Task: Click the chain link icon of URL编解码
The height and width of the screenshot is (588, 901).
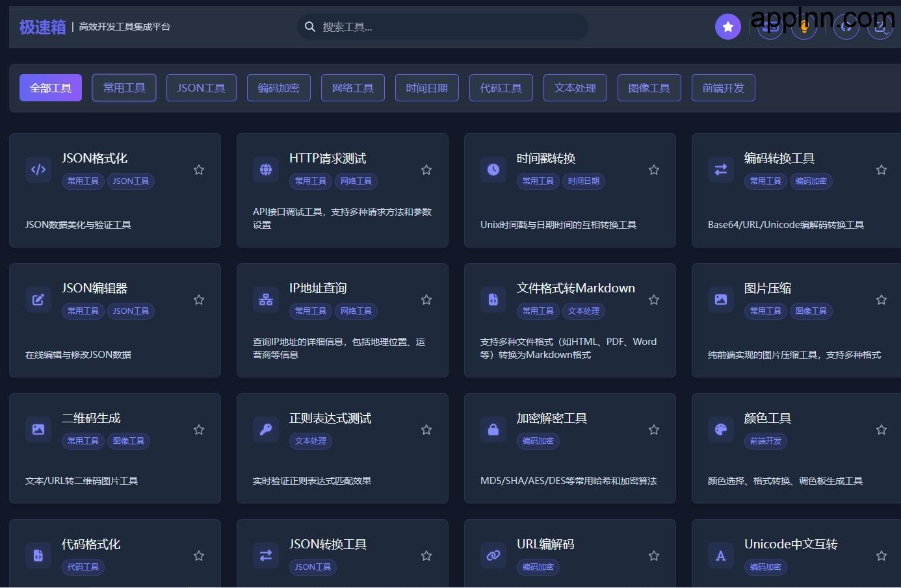Action: 493,556
